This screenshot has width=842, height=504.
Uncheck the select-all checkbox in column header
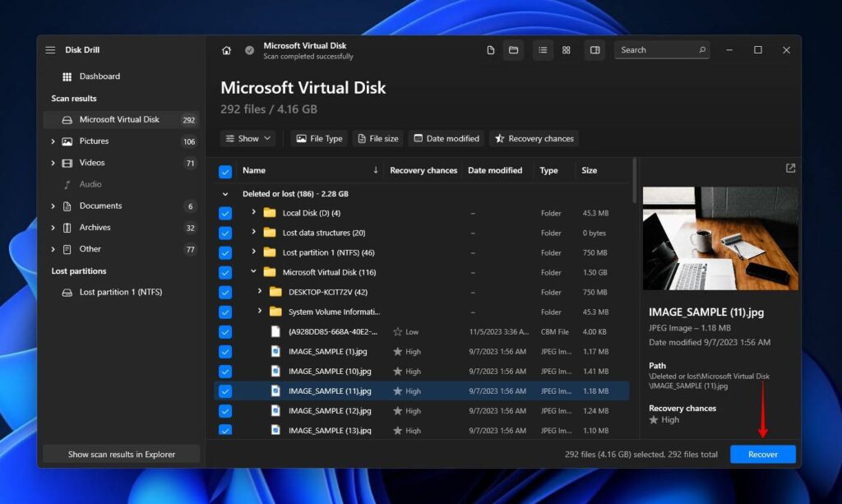pos(224,171)
